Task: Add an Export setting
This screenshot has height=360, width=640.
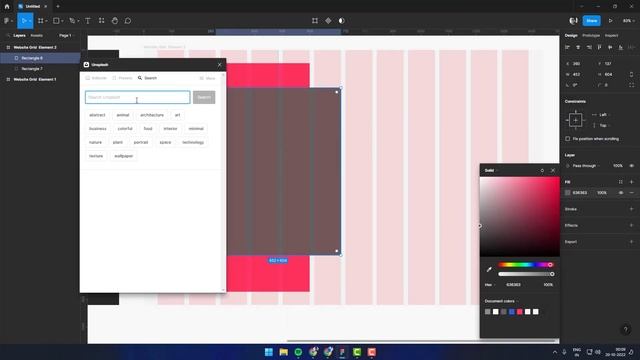Action: pos(631,242)
